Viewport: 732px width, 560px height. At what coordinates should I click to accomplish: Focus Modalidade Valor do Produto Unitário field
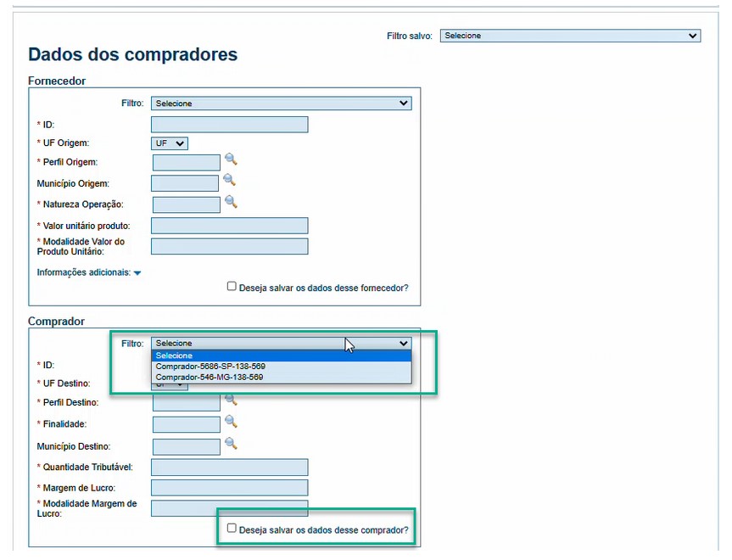[229, 247]
